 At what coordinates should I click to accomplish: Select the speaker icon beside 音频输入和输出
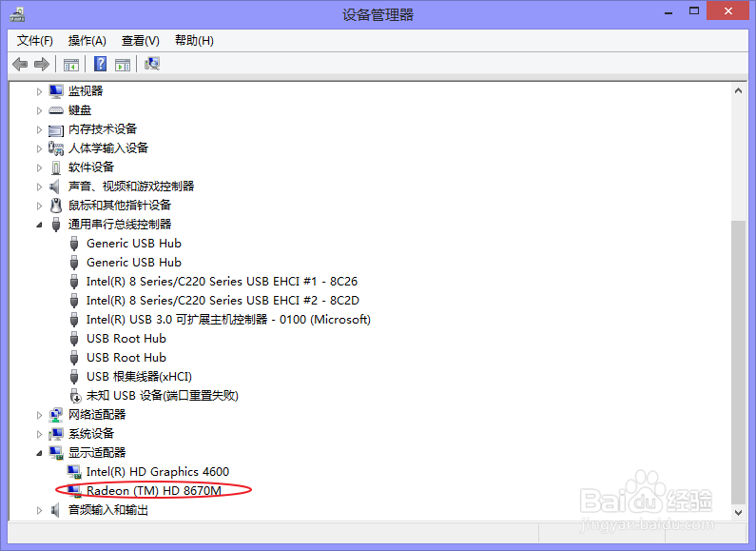(x=55, y=510)
